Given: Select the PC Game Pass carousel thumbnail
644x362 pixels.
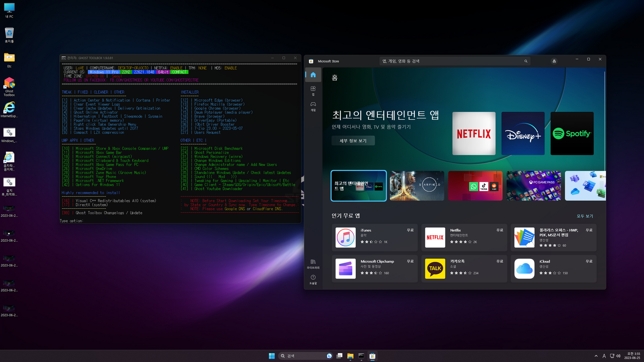Looking at the screenshot, I should pyautogui.click(x=534, y=186).
